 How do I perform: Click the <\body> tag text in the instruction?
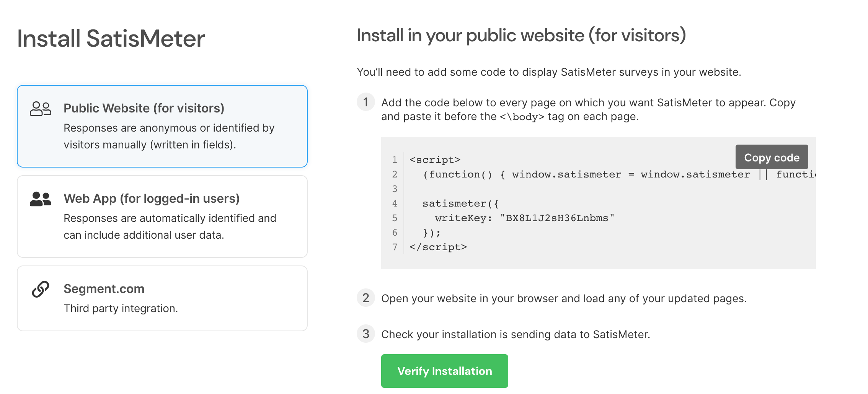coord(522,117)
